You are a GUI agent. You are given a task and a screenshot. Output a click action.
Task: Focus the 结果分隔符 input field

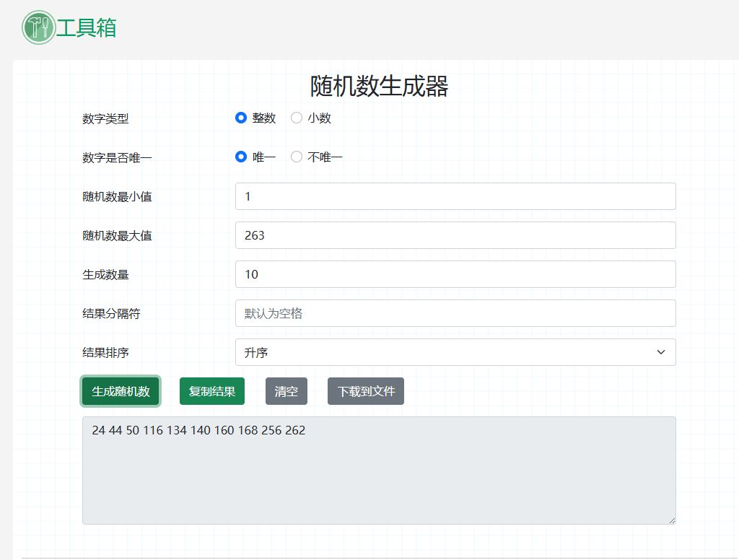point(455,313)
